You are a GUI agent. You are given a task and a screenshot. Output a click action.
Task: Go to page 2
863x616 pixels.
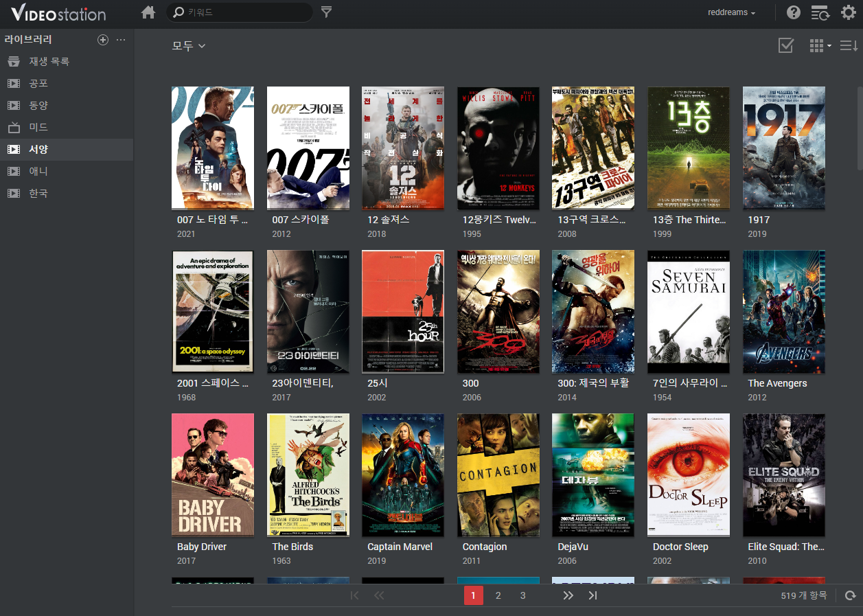coord(498,595)
